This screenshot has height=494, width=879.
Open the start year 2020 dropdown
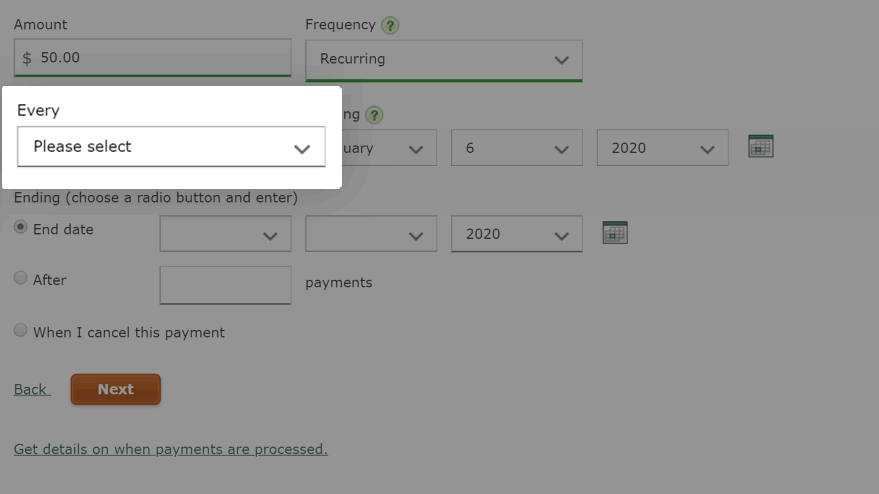pos(663,148)
